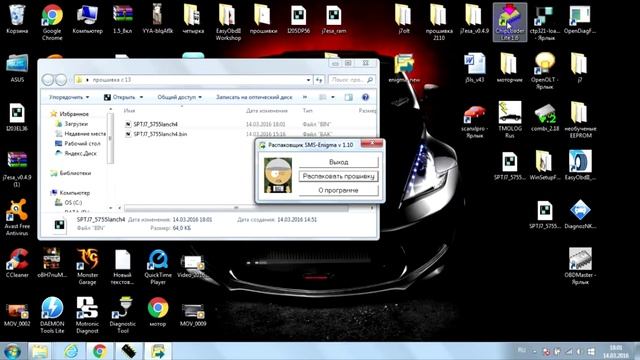Select the Компьютер desktop icon
Screen dimensions: 640x360
(x=87, y=18)
